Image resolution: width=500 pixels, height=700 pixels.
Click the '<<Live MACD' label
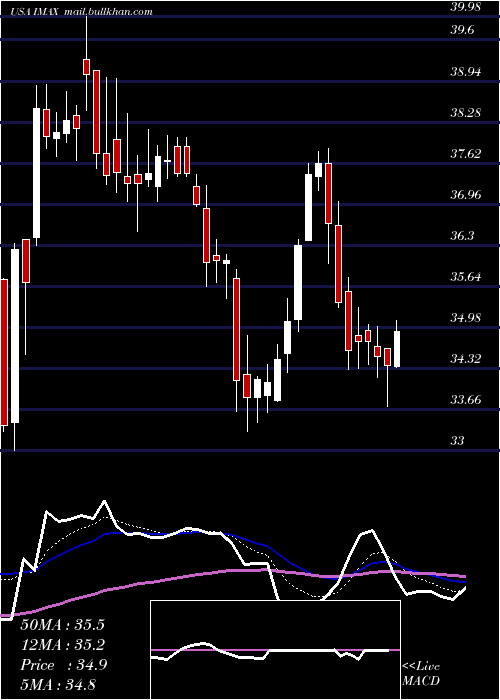[421, 673]
